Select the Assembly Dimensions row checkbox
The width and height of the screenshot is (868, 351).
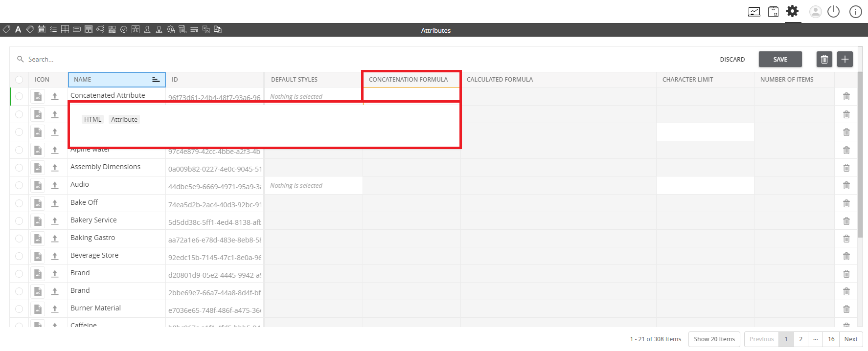click(x=19, y=168)
